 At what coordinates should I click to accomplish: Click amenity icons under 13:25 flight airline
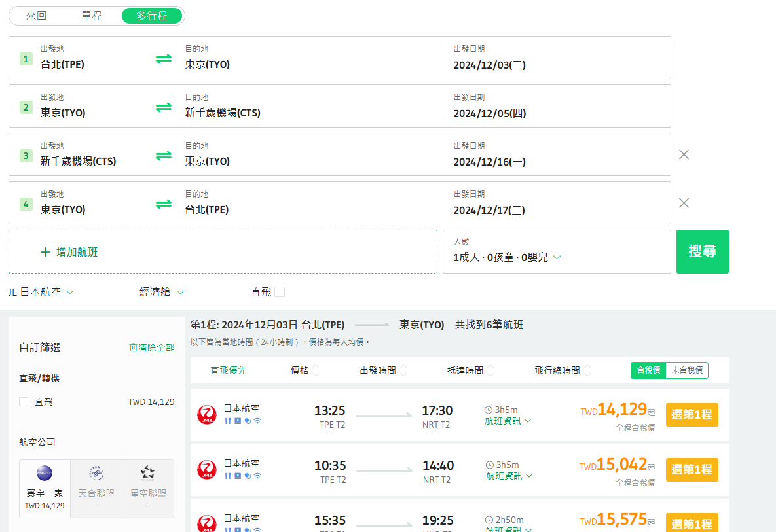pos(242,421)
